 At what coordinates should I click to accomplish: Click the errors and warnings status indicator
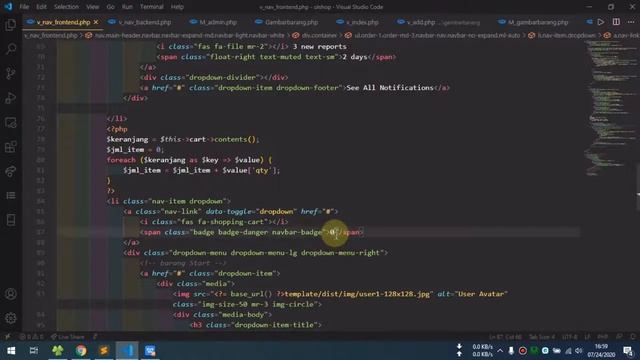(x=31, y=337)
